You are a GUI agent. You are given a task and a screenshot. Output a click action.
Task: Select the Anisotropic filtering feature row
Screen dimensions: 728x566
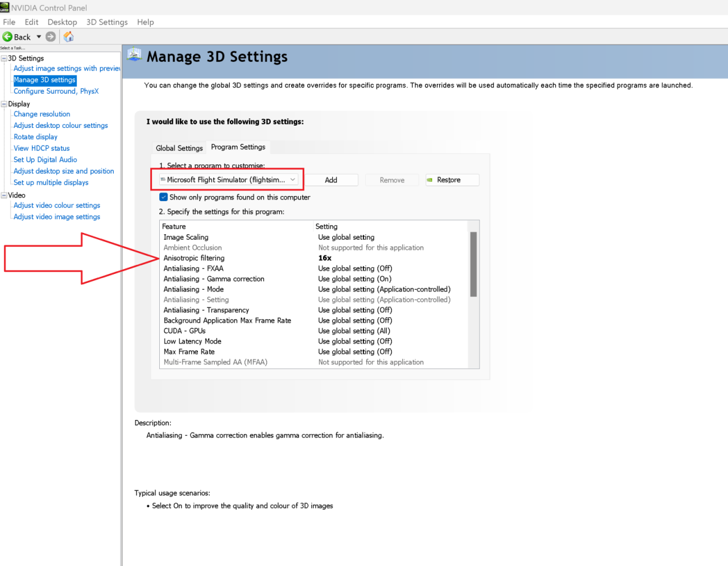[x=314, y=258]
